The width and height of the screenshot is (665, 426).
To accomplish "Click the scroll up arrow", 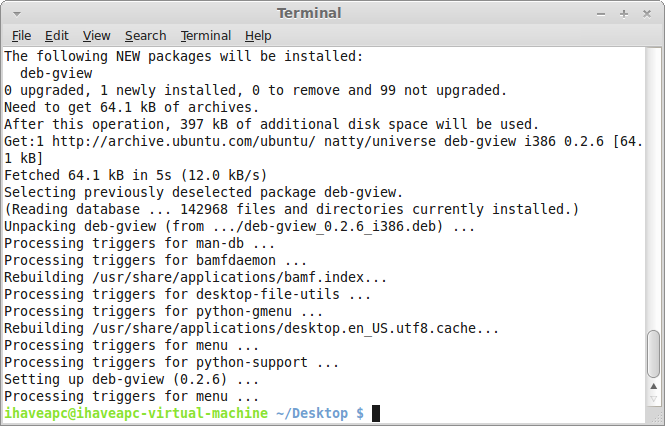I will point(654,386).
